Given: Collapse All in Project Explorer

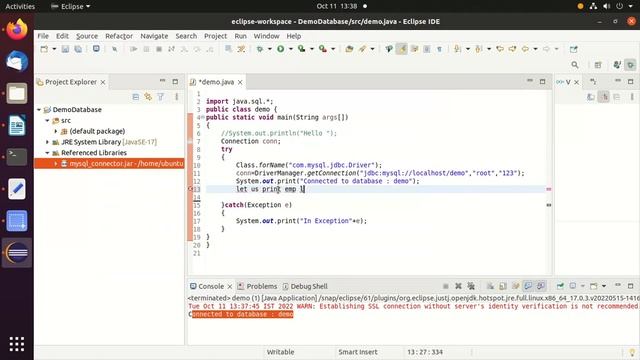Looking at the screenshot, I should click(136, 97).
